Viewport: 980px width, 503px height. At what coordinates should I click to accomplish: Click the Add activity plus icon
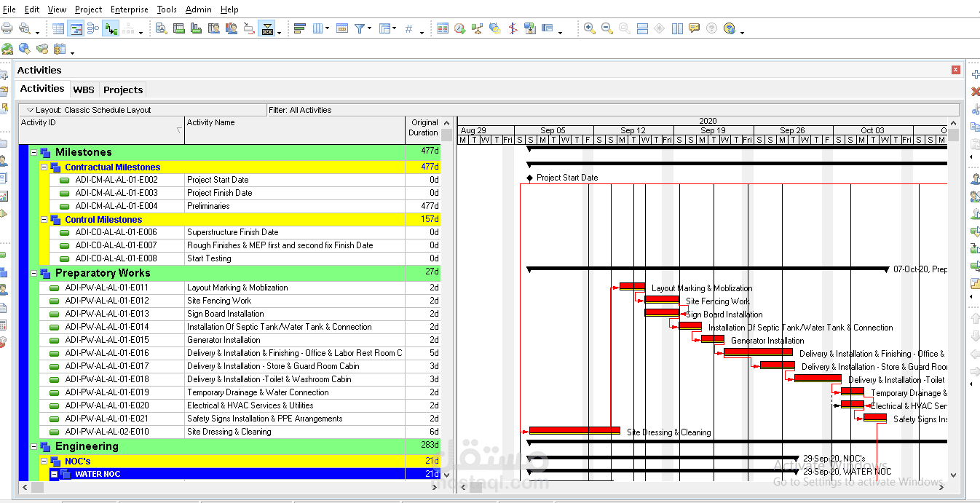tap(976, 75)
